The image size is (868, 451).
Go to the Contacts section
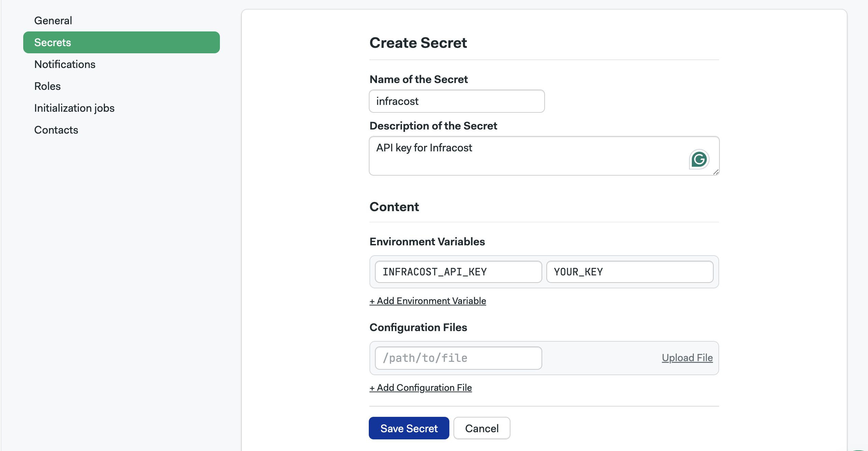(56, 130)
